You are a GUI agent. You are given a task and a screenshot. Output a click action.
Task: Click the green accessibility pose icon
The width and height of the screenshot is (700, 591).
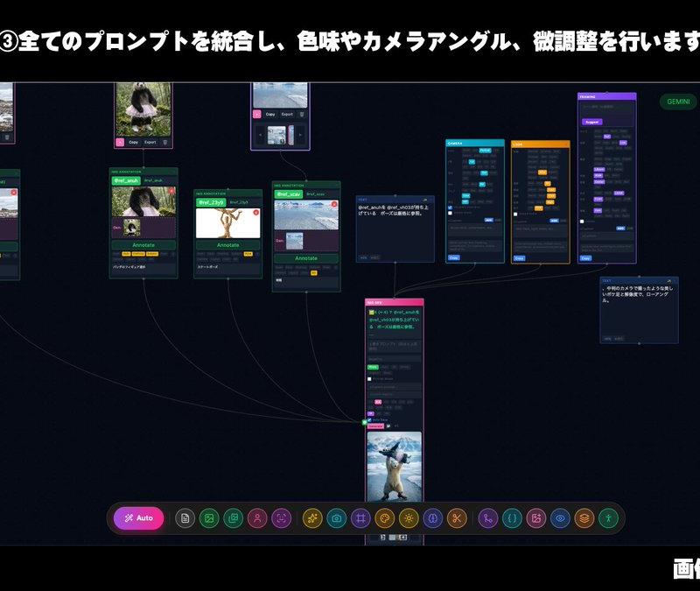pos(608,518)
